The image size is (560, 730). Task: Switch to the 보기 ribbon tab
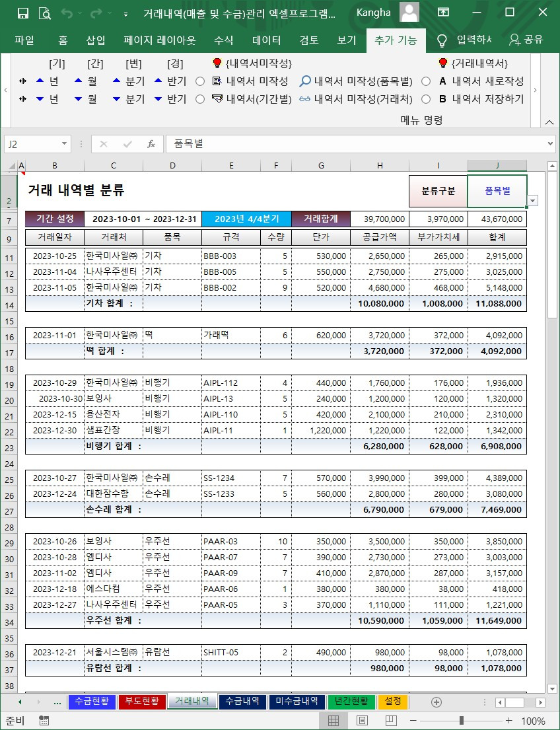(346, 40)
